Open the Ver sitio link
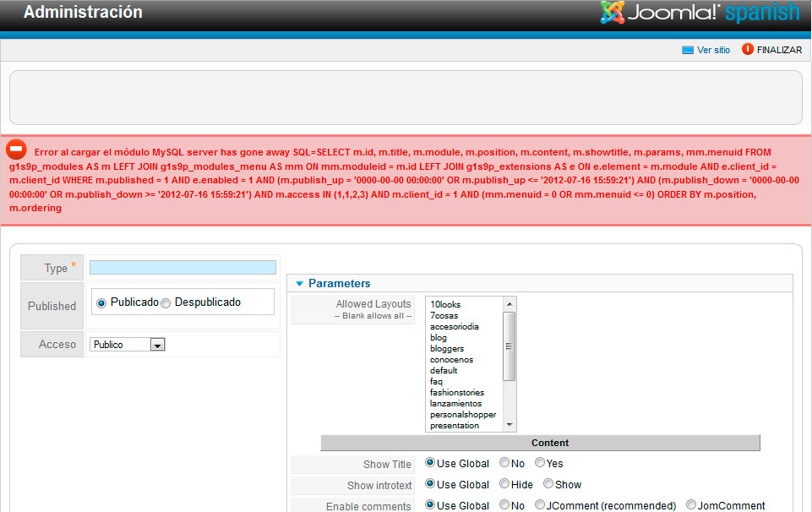The image size is (812, 512). tap(713, 50)
